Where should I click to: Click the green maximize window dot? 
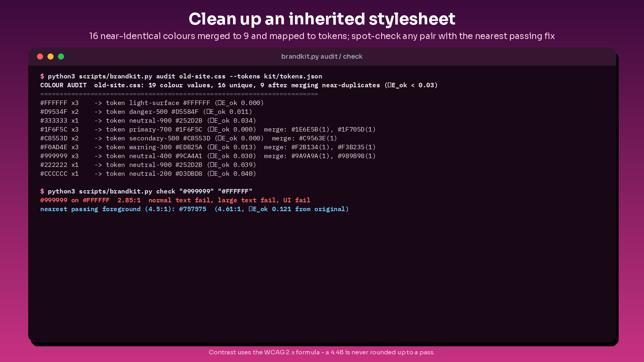(x=61, y=56)
